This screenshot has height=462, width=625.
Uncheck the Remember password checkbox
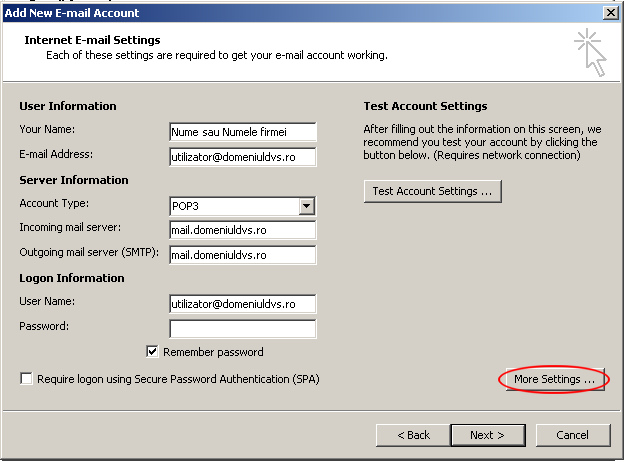click(x=152, y=352)
